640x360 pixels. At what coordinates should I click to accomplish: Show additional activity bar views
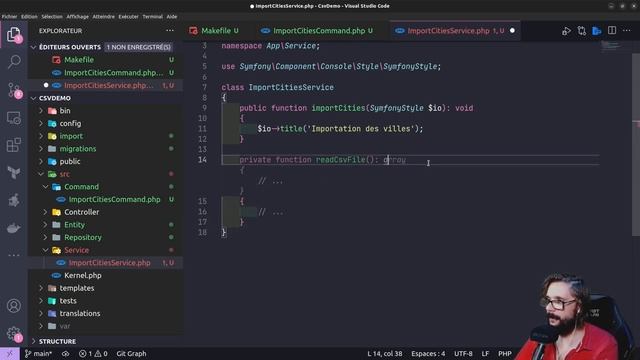point(14,255)
